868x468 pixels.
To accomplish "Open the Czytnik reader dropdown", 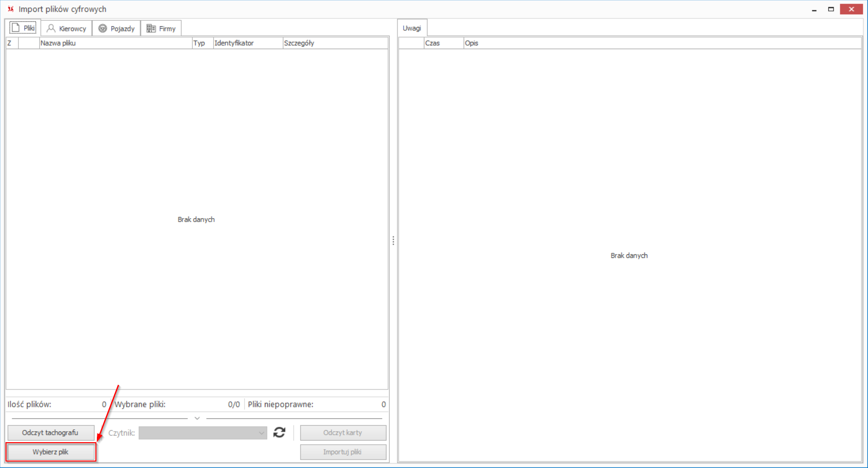I will pos(203,433).
